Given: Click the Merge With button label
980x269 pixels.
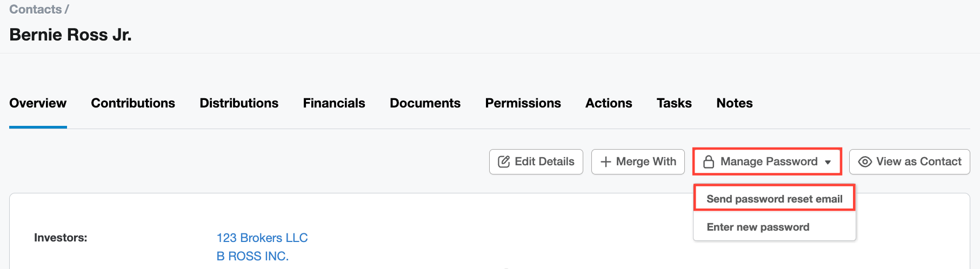Looking at the screenshot, I should coord(646,162).
